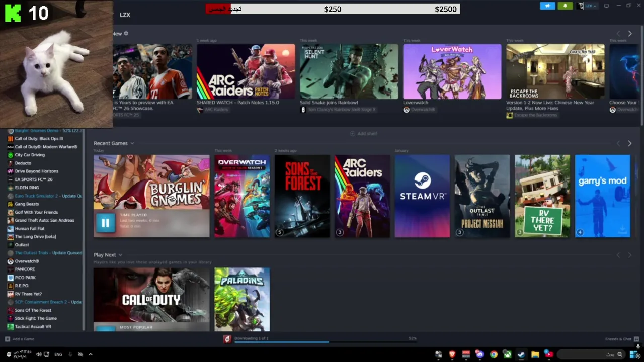
Task: Open the What's New settings gear
Action: (126, 33)
